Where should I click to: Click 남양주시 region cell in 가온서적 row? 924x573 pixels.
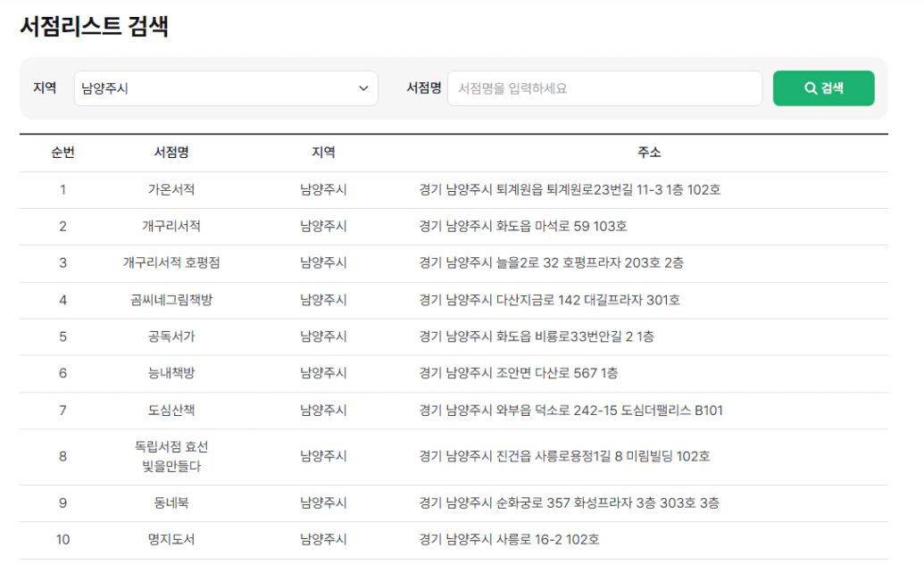point(323,189)
